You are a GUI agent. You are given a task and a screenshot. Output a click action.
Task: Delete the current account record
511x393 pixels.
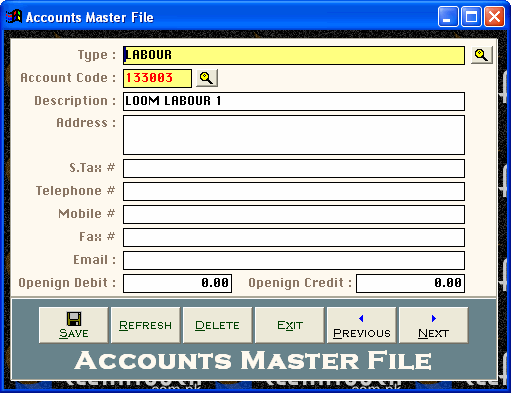tap(217, 325)
